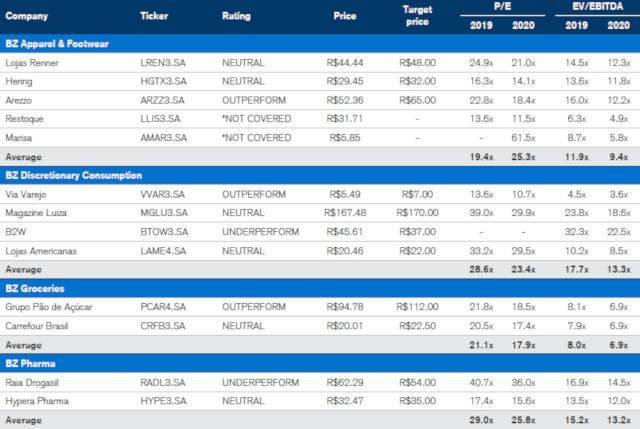Select the Lojas Americanas company name
Image resolution: width=640 pixels, height=429 pixels.
point(41,251)
